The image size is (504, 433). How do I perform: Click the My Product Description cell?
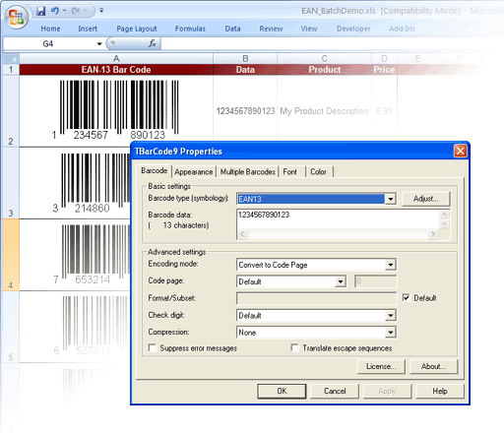(x=324, y=111)
